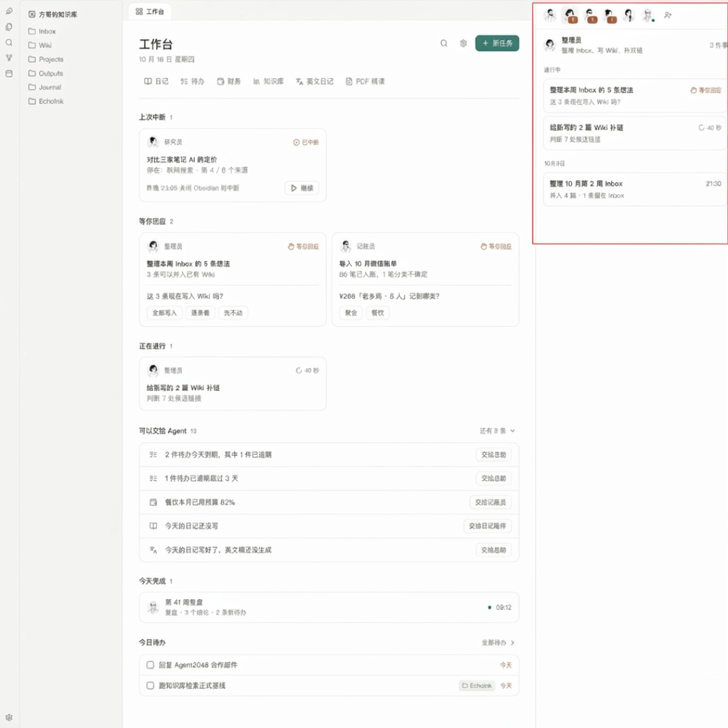This screenshot has width=728, height=728.
Task: Expand the EchoInk folder in sidebar
Action: pos(46,101)
